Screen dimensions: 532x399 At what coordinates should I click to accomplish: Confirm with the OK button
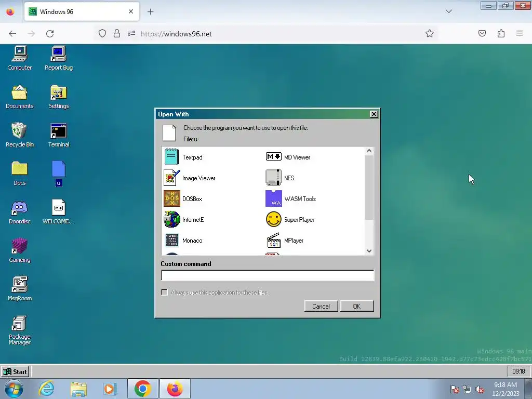pos(357,306)
